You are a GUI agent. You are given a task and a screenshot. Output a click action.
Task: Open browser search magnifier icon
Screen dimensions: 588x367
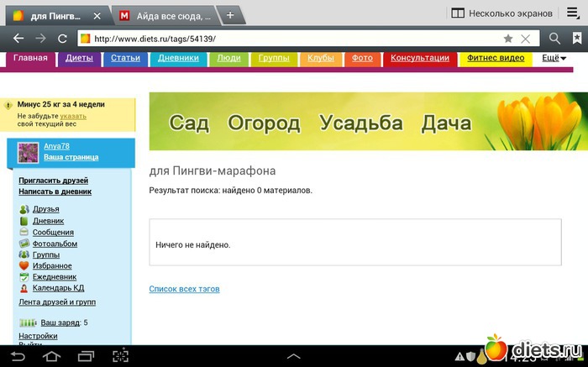click(554, 39)
